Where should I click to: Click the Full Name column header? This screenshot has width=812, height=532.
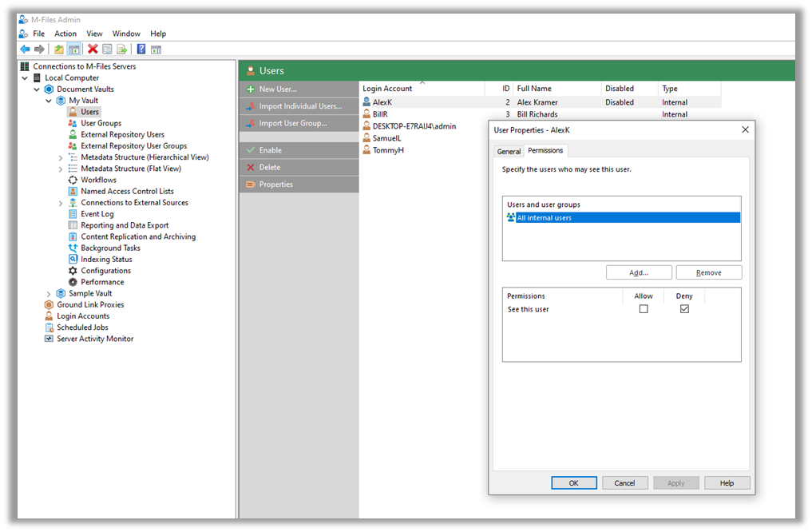pos(557,89)
